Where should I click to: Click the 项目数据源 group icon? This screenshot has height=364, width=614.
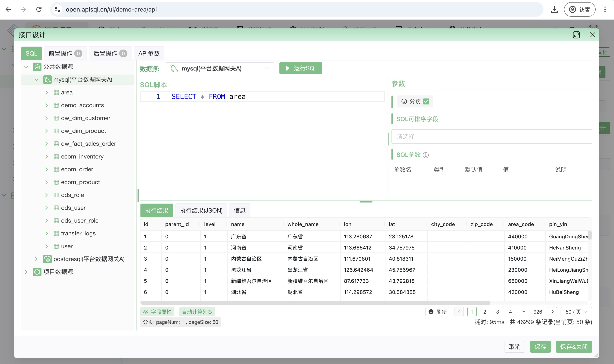[x=37, y=272]
